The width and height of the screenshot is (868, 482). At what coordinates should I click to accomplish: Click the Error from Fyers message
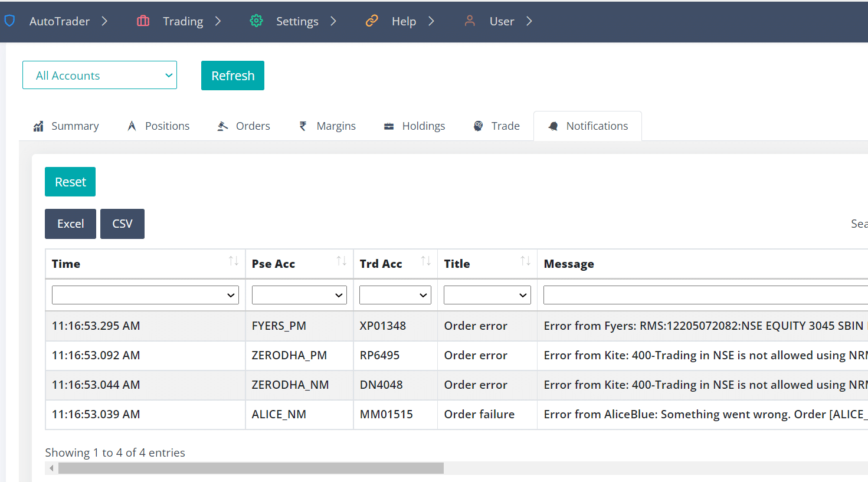706,326
